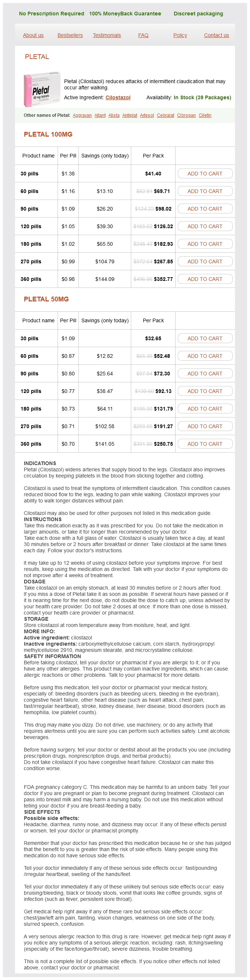Add 360 pills of Pletal 100mg to cart

pyautogui.click(x=205, y=279)
